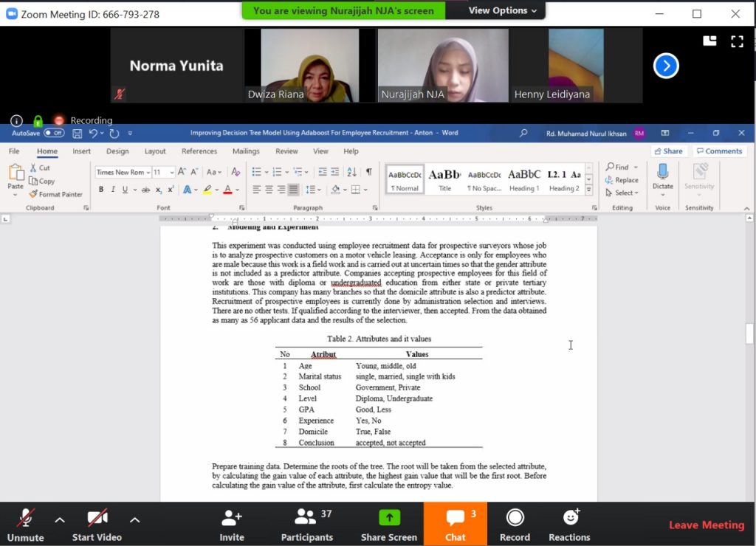Show the meeting information icon
The image size is (756, 546).
click(x=16, y=120)
